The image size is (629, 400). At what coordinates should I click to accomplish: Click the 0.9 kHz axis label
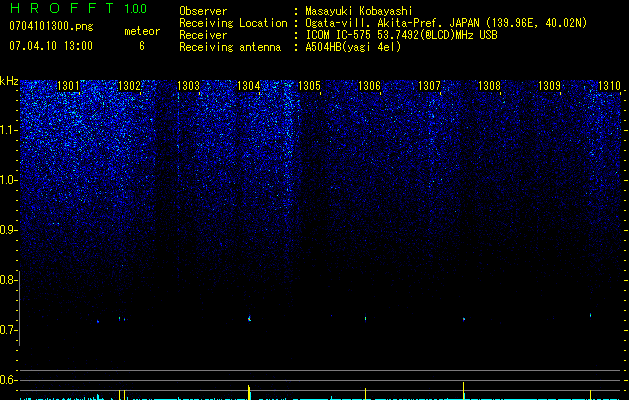(7, 230)
